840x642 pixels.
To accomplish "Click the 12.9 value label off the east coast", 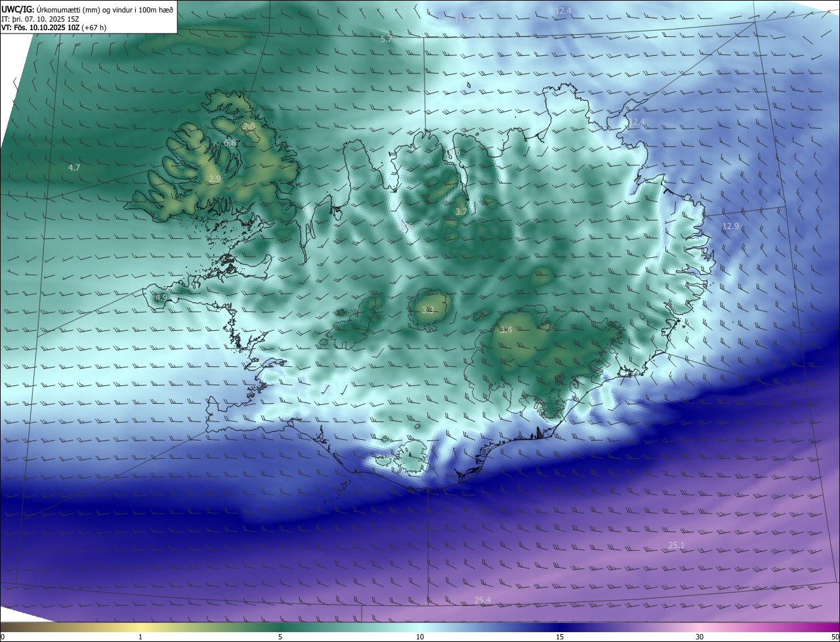I will click(x=730, y=226).
